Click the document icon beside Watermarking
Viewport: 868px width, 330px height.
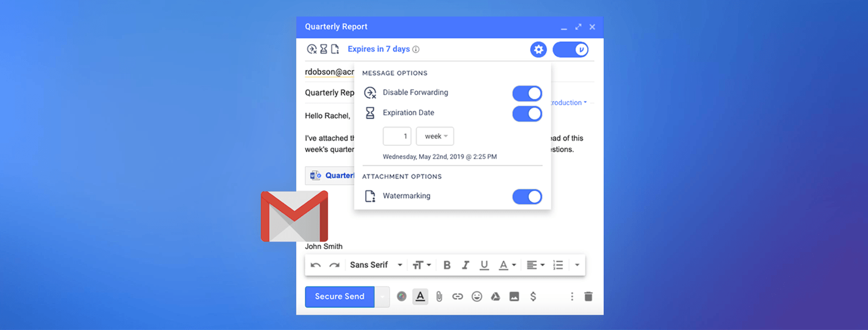coord(370,196)
